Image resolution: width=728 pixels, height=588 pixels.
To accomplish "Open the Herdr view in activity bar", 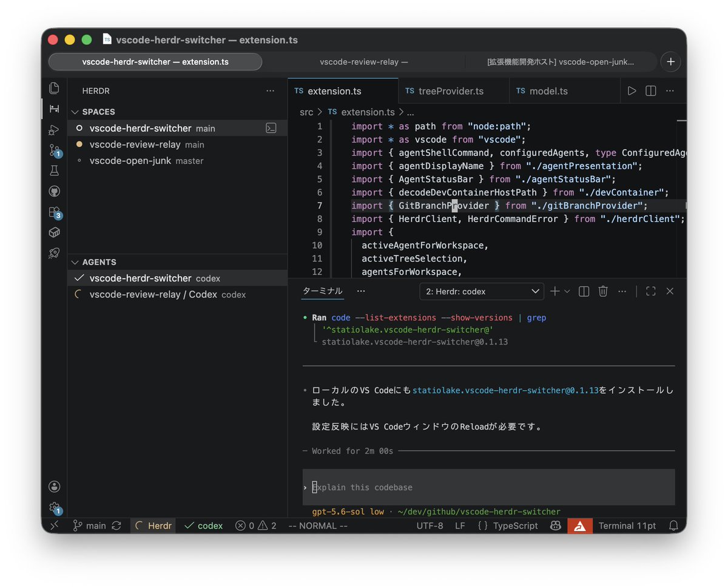I will tap(54, 109).
